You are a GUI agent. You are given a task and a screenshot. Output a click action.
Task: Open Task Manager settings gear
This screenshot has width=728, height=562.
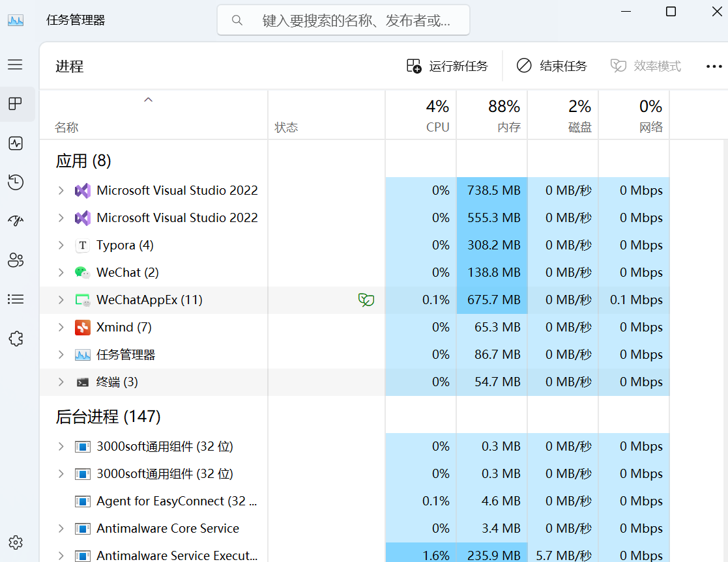16,542
